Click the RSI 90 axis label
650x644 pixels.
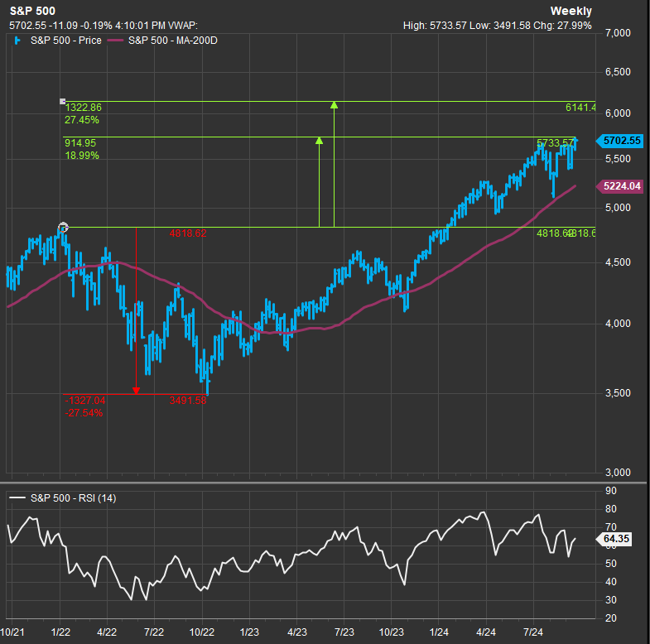click(x=610, y=491)
